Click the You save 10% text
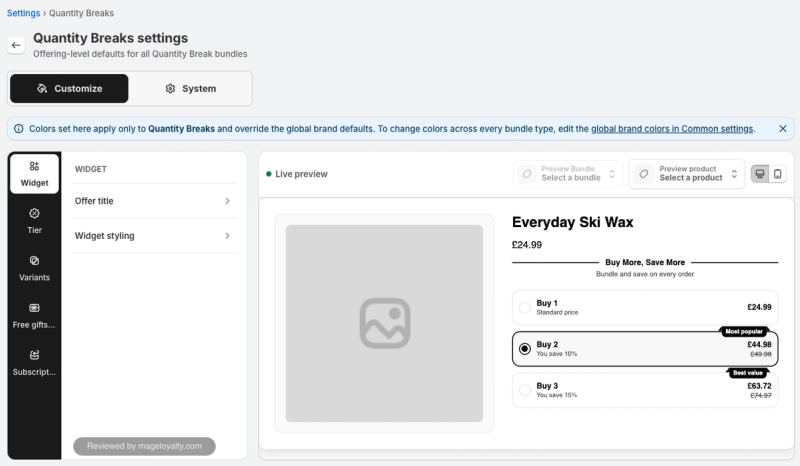Screen dimensions: 800x466 pos(557,354)
